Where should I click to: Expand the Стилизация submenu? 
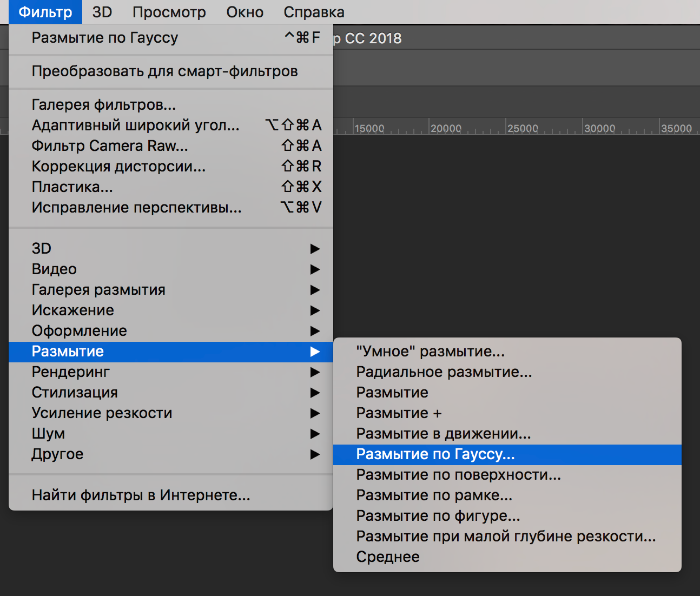[x=74, y=392]
